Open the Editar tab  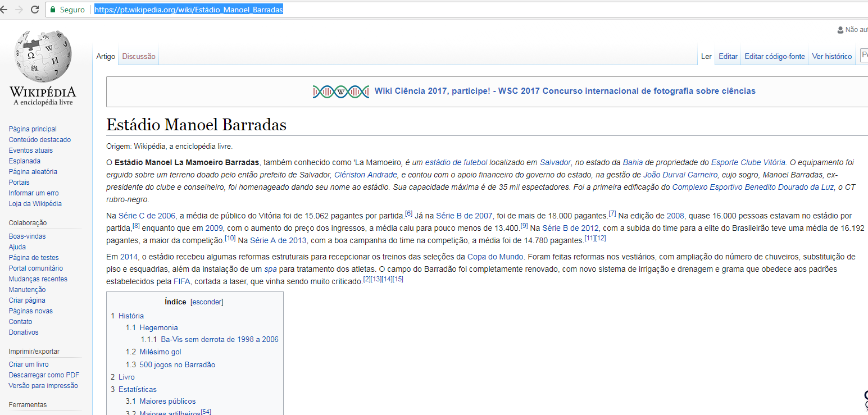click(728, 56)
